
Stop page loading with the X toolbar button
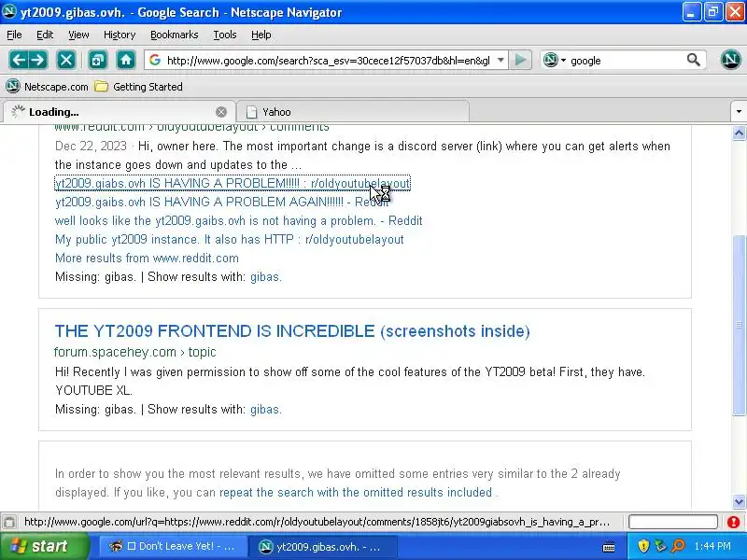(x=66, y=60)
